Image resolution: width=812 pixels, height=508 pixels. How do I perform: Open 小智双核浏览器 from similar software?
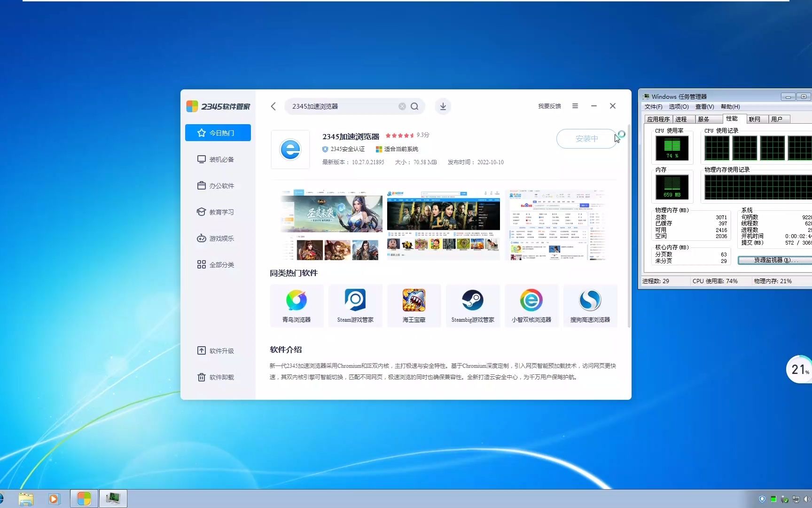click(x=531, y=306)
